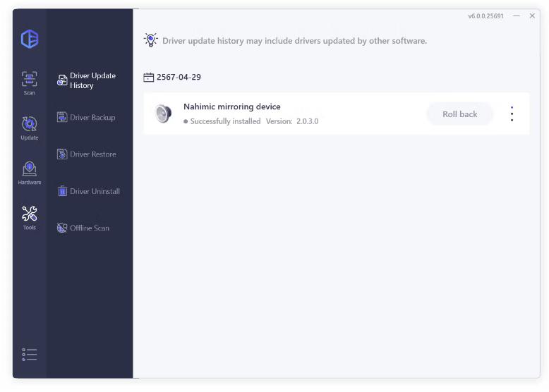The height and width of the screenshot is (392, 549).
Task: Open the Hardware info icon
Action: tap(30, 170)
